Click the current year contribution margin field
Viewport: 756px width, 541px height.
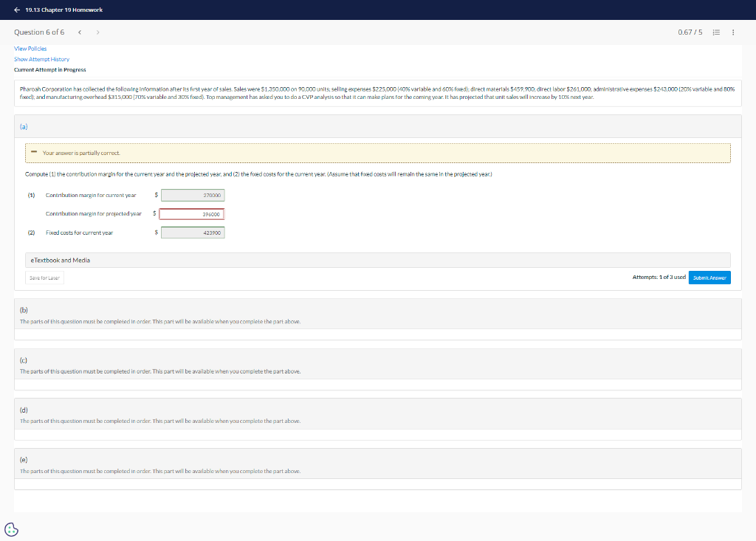tap(193, 196)
